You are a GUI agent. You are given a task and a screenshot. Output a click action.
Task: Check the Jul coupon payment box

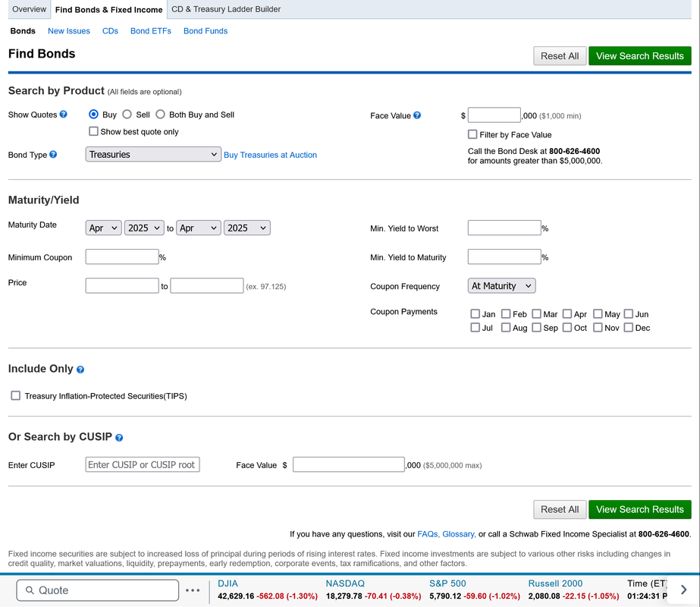point(475,327)
